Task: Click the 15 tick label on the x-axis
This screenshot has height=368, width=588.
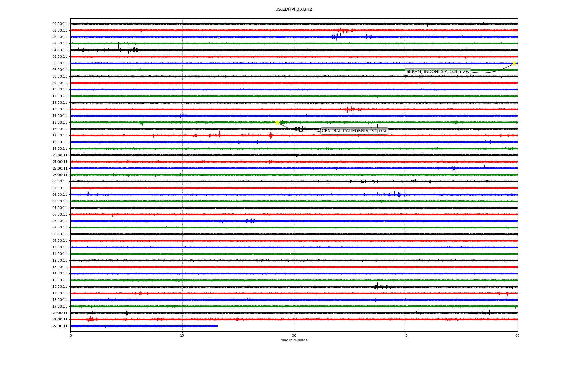Action: click(x=182, y=335)
